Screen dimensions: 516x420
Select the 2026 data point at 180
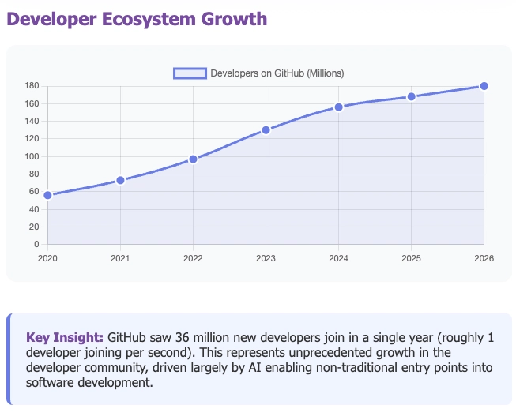coord(484,86)
